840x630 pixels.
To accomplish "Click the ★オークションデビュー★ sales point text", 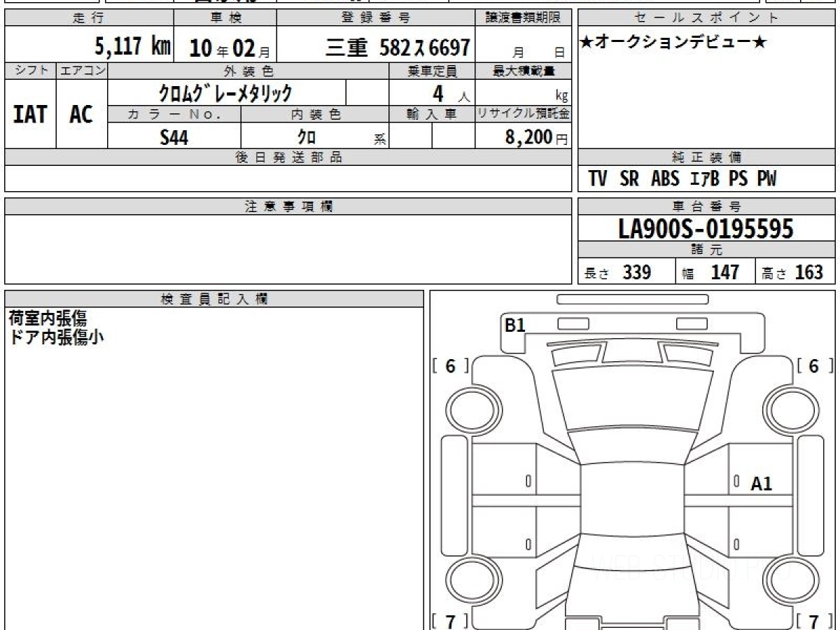I will point(673,43).
